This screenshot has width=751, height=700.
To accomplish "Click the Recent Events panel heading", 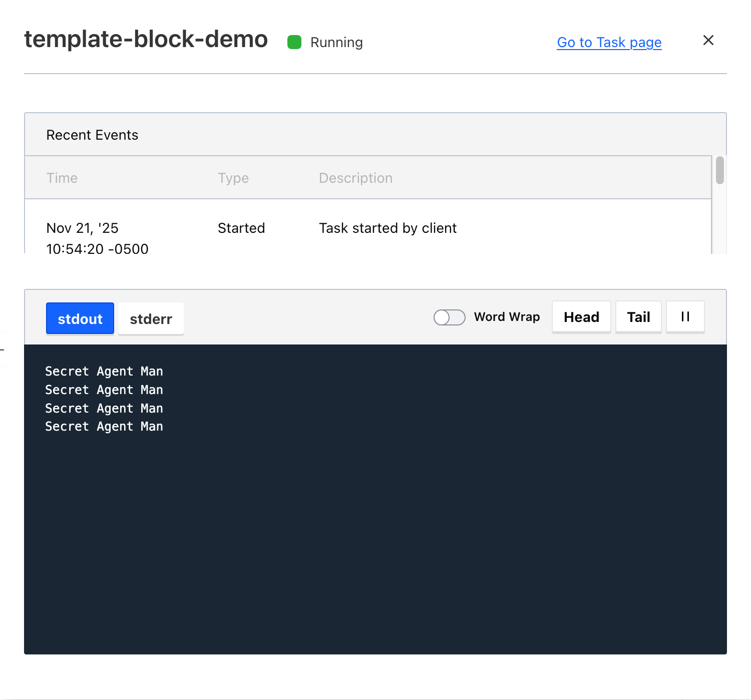I will [92, 135].
